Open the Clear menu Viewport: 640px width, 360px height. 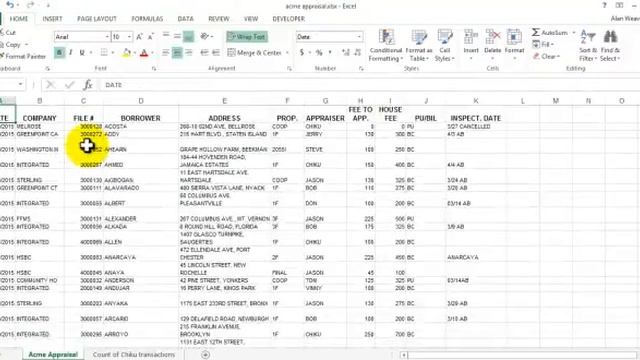[x=546, y=56]
